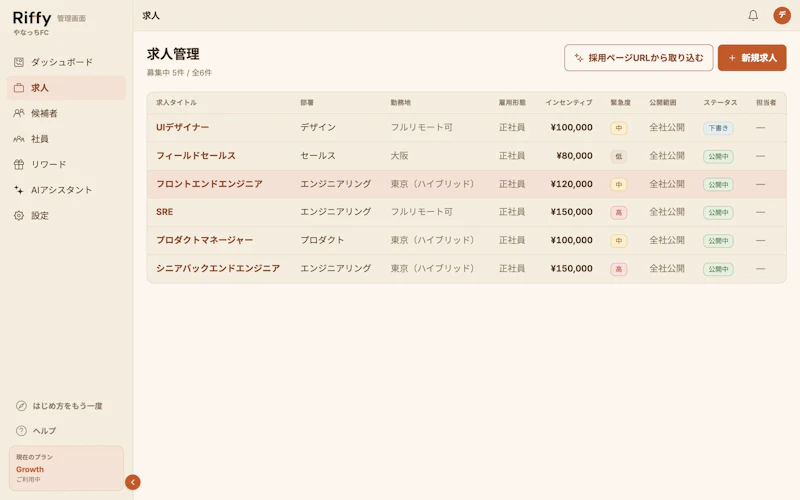This screenshot has height=500, width=800.
Task: Click the 公開中 badge in SRE row
Action: point(718,212)
